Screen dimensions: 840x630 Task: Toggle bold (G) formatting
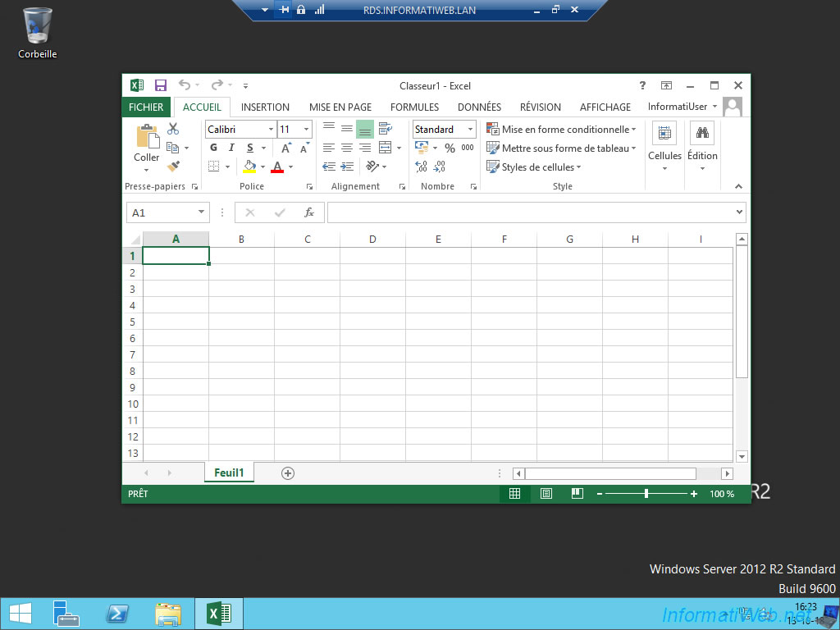(214, 148)
